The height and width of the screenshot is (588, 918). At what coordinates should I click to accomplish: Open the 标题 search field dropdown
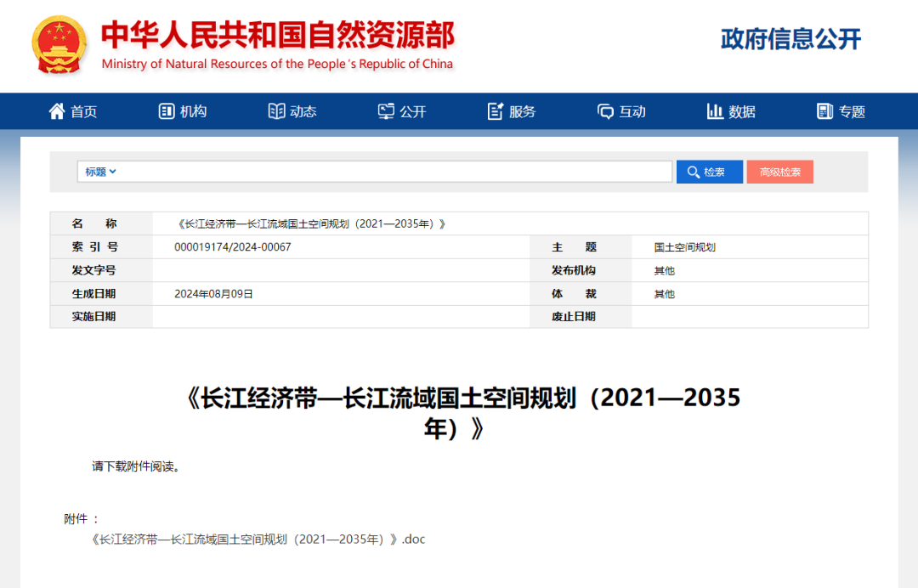[x=99, y=171]
